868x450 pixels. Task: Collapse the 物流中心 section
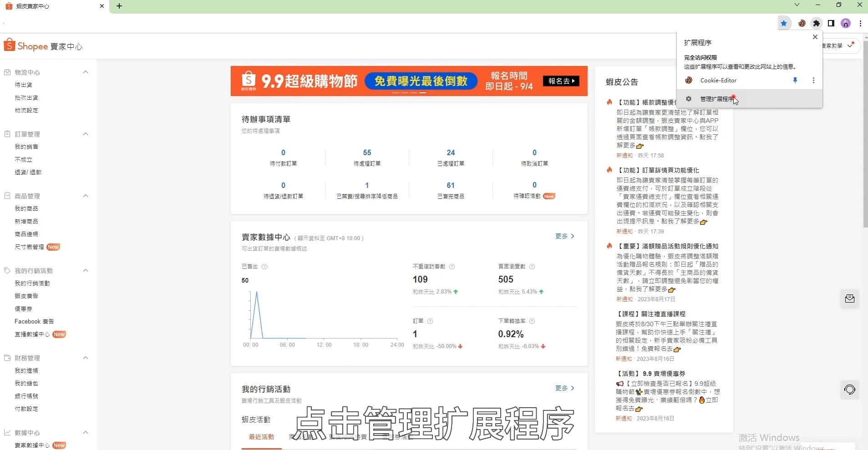(x=85, y=72)
